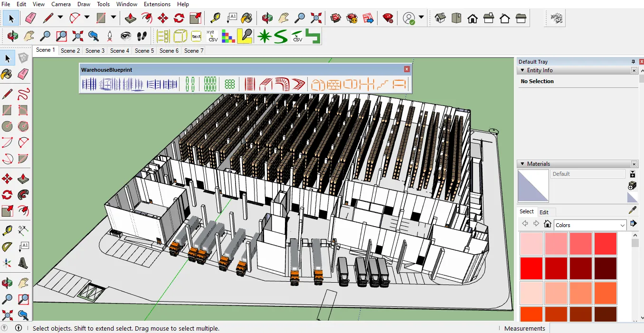644x333 pixels.
Task: Open the Extensions menu
Action: click(157, 4)
